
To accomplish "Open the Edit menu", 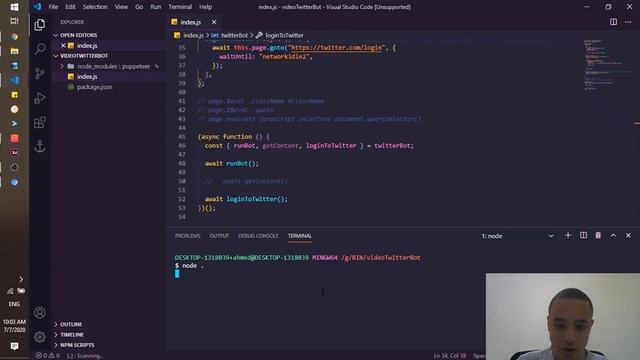I will pyautogui.click(x=70, y=7).
